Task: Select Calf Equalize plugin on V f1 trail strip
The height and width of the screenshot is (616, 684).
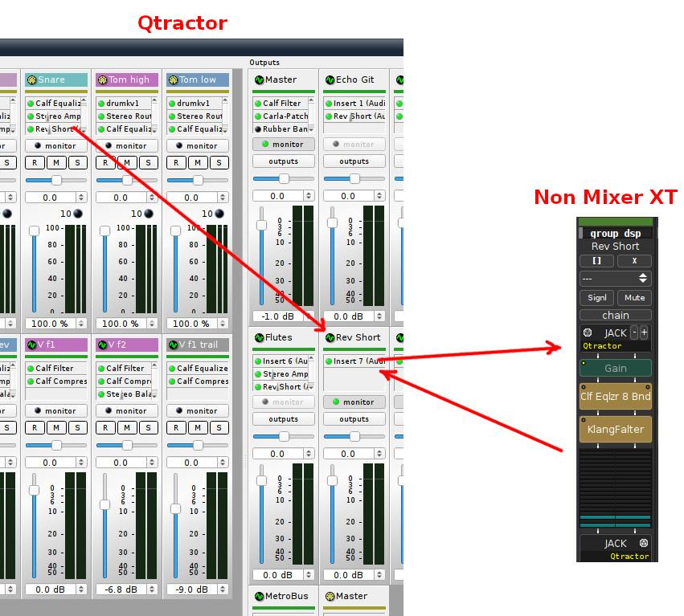Action: pyautogui.click(x=198, y=369)
